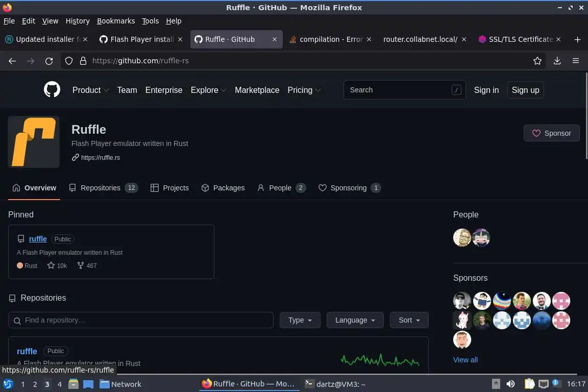Close the Updated installer tab

tap(85, 39)
